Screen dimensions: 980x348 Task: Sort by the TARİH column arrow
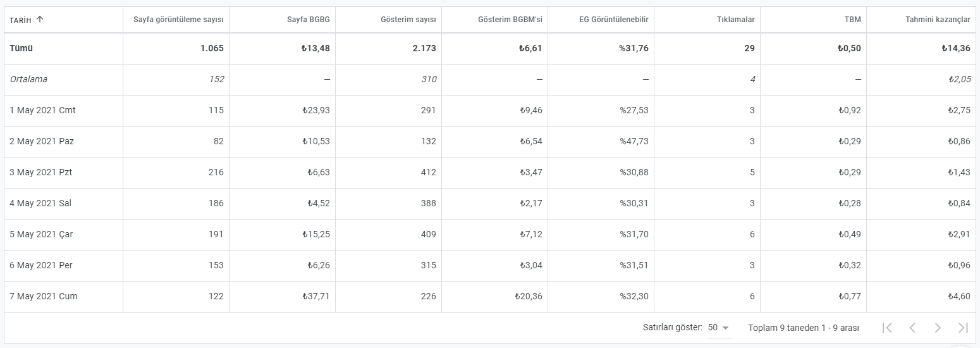point(40,20)
